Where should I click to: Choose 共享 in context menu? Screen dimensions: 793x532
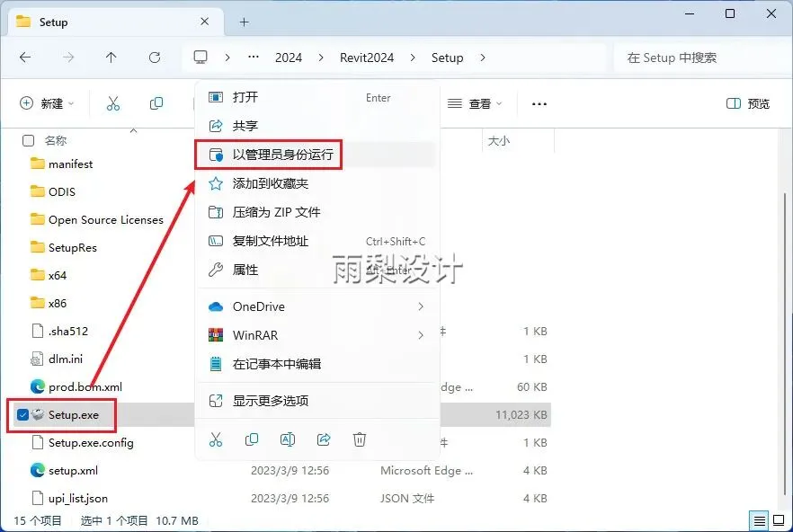click(317, 126)
